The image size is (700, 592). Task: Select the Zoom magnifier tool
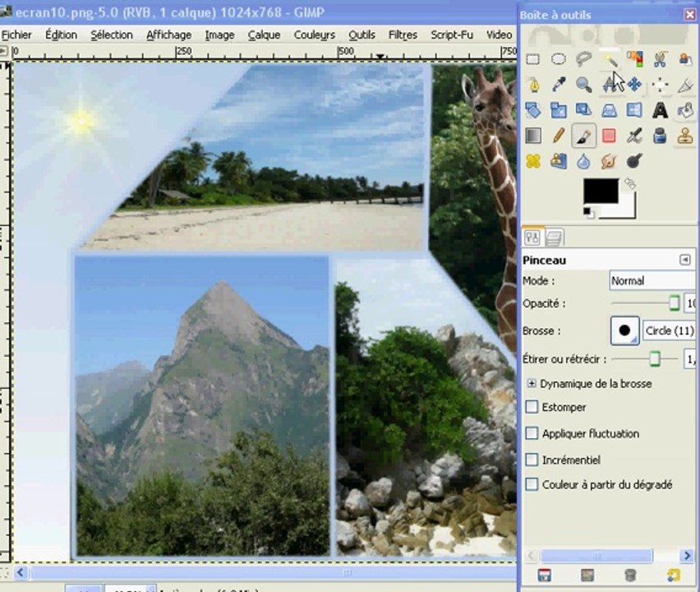(x=583, y=85)
